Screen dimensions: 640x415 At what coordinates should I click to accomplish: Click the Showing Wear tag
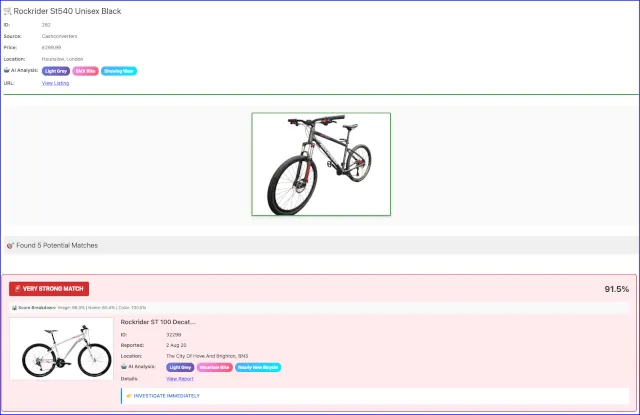(119, 71)
